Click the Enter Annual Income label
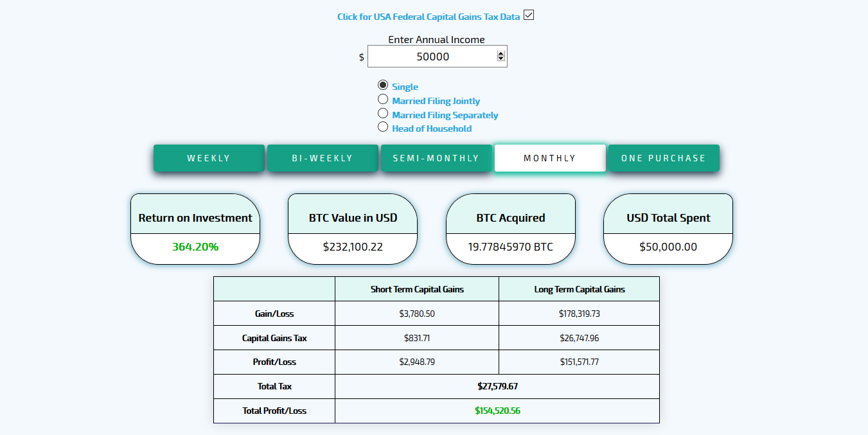Screen dimensions: 868x435 (436, 39)
